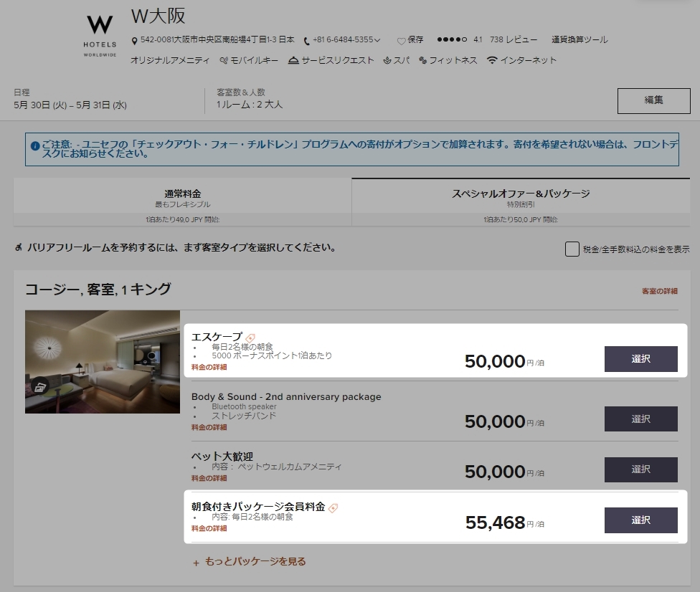Image resolution: width=700 pixels, height=592 pixels.
Task: Expand the phone number dropdown
Action: [377, 41]
